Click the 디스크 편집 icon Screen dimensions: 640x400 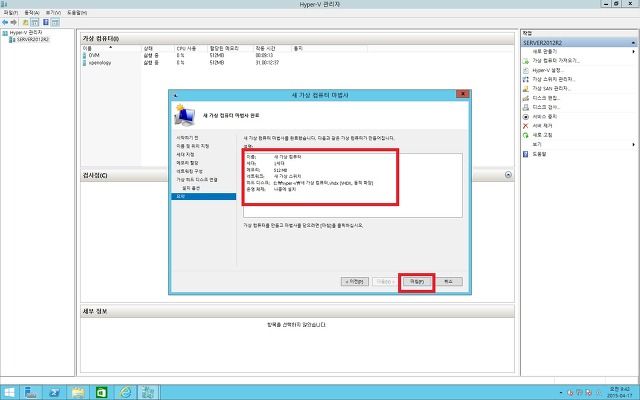click(526, 98)
